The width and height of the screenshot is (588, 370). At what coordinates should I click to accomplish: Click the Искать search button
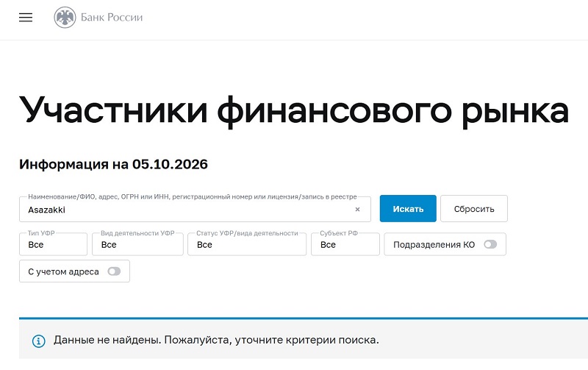(x=408, y=209)
